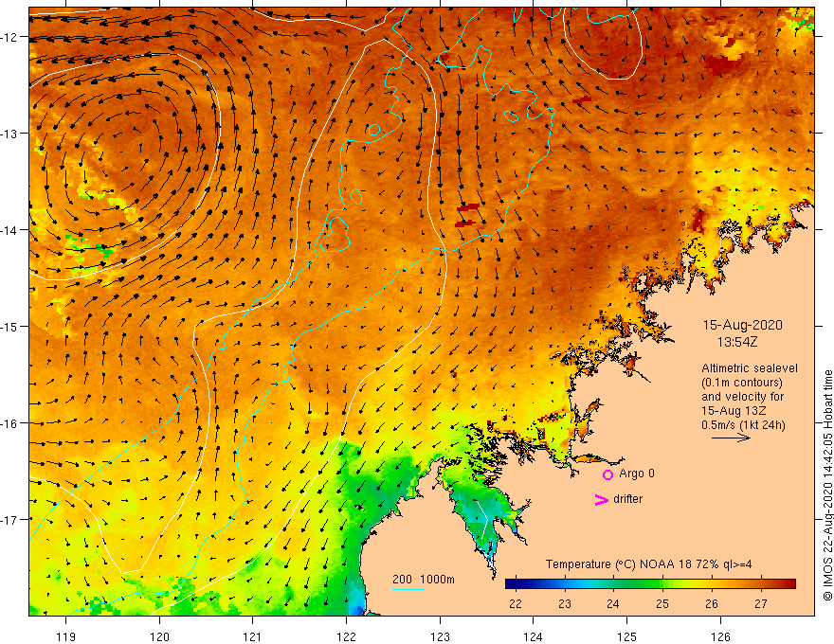This screenshot has height=644, width=834.
Task: Click the latitude label -17
Action: tap(9, 520)
